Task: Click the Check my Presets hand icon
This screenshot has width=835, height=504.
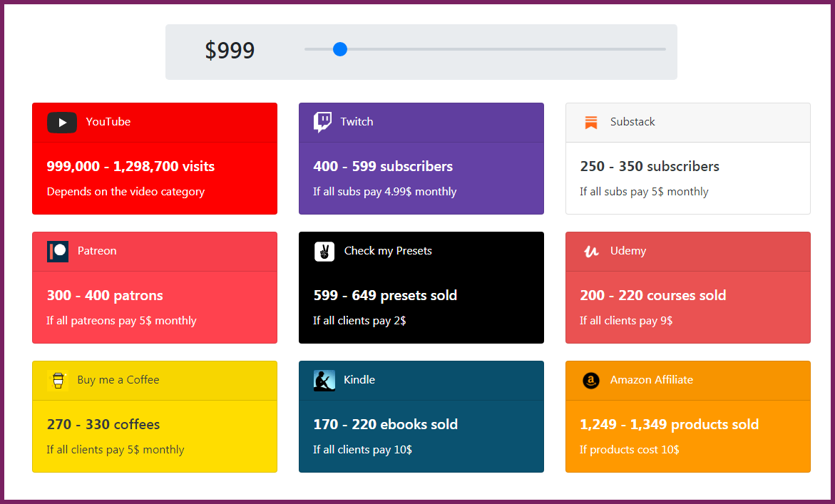Action: pyautogui.click(x=324, y=252)
